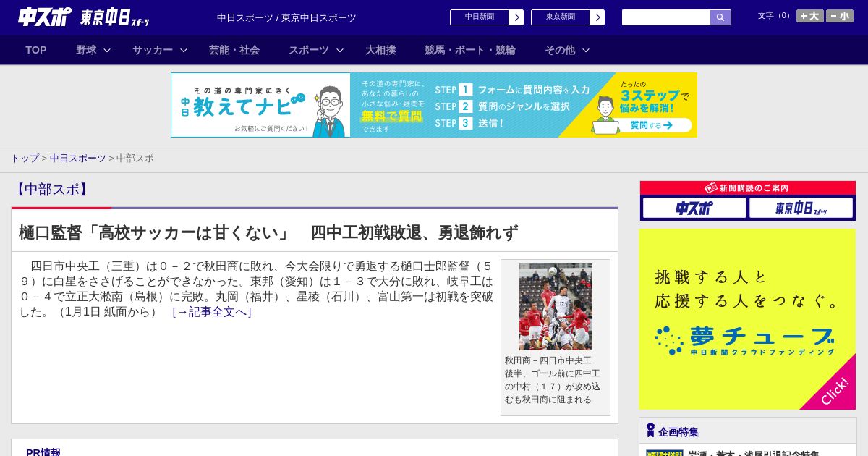The height and width of the screenshot is (456, 868).
Task: Click the 【中部スポ】 section heading
Action: (x=51, y=190)
